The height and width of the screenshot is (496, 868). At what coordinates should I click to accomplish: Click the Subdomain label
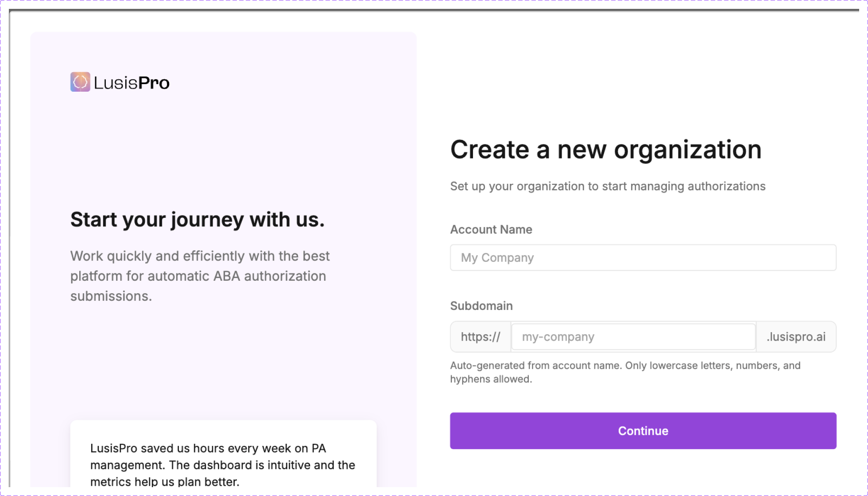pos(481,306)
